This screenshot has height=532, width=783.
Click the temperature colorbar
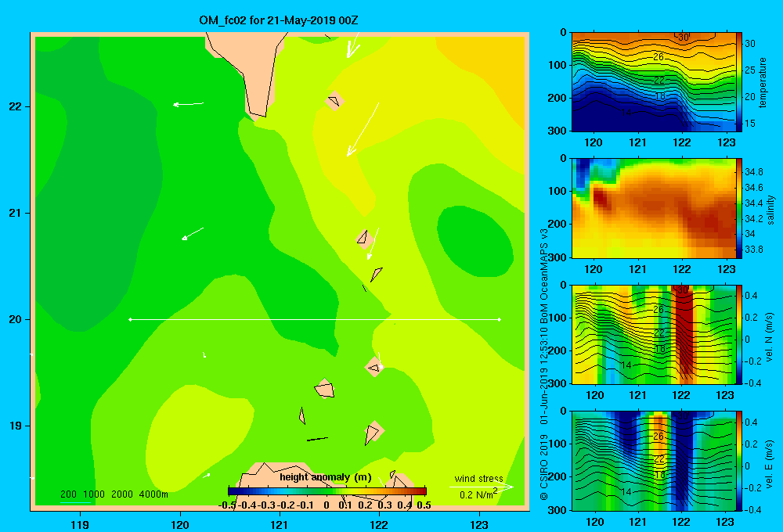(x=739, y=82)
